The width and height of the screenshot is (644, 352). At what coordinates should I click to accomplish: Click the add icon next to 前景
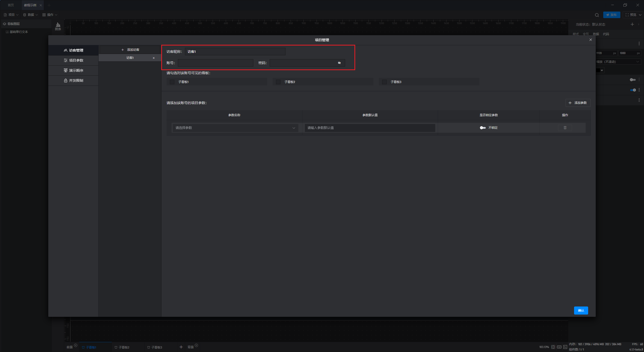coord(75,345)
